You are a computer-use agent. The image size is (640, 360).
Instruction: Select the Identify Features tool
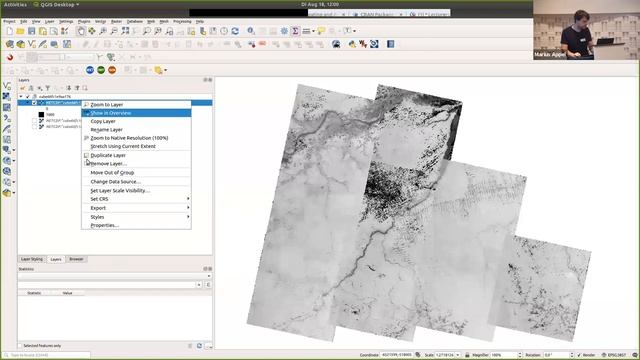tap(251, 31)
